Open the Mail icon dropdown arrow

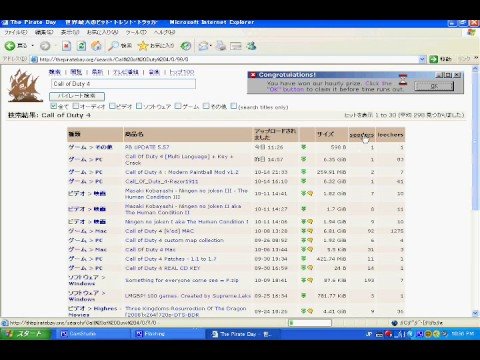[x=211, y=46]
